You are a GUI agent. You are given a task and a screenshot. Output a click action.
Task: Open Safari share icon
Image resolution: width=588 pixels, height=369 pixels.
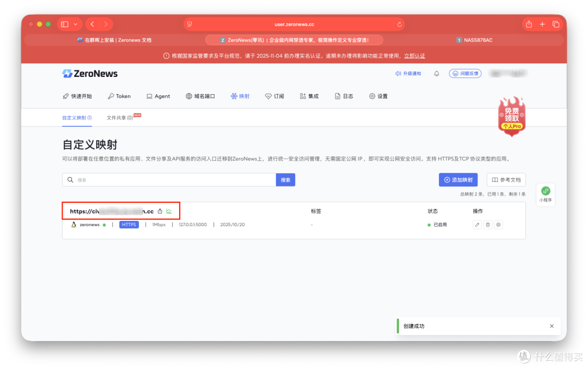click(x=529, y=24)
